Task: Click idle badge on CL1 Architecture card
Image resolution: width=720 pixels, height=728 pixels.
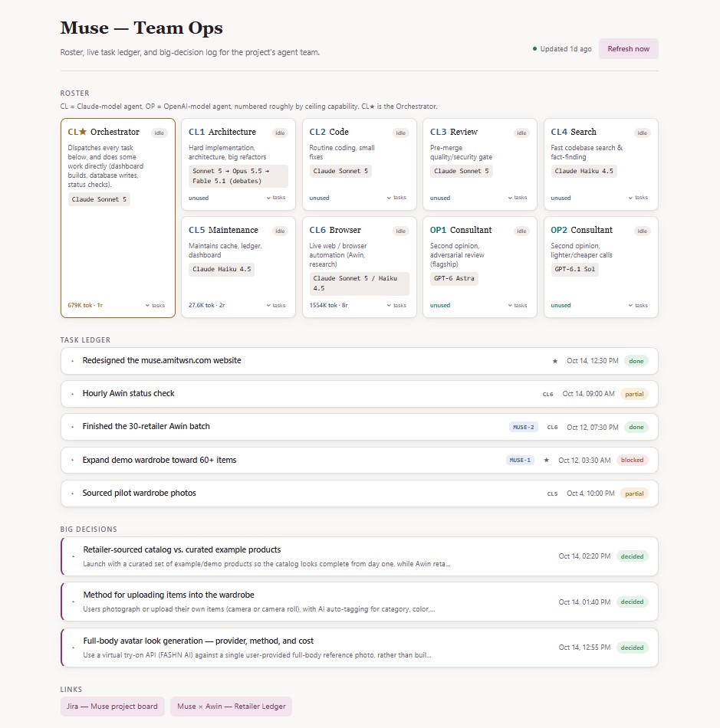Action: pyautogui.click(x=280, y=133)
